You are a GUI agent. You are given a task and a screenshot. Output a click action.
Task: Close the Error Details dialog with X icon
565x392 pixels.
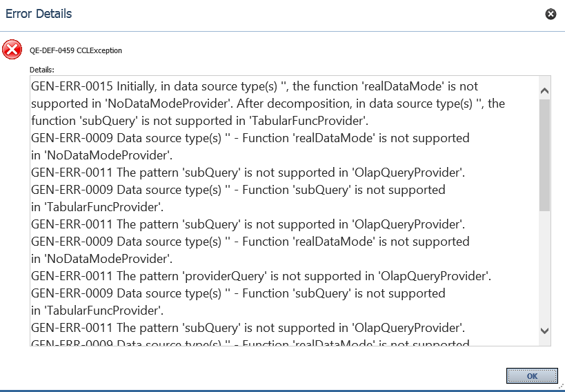(551, 14)
